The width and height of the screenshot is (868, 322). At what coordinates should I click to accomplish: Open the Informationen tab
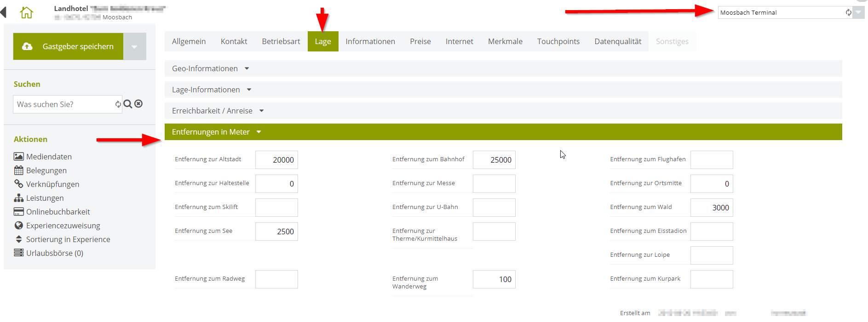click(370, 41)
